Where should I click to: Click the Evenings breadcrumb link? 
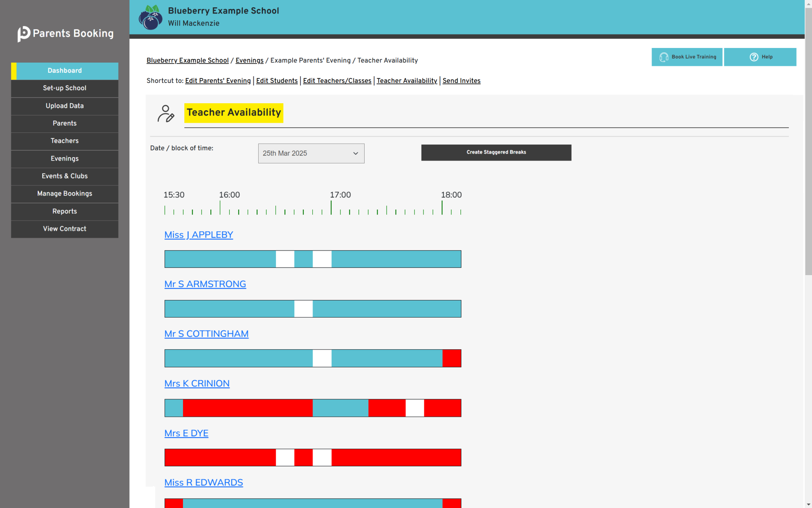(x=249, y=61)
